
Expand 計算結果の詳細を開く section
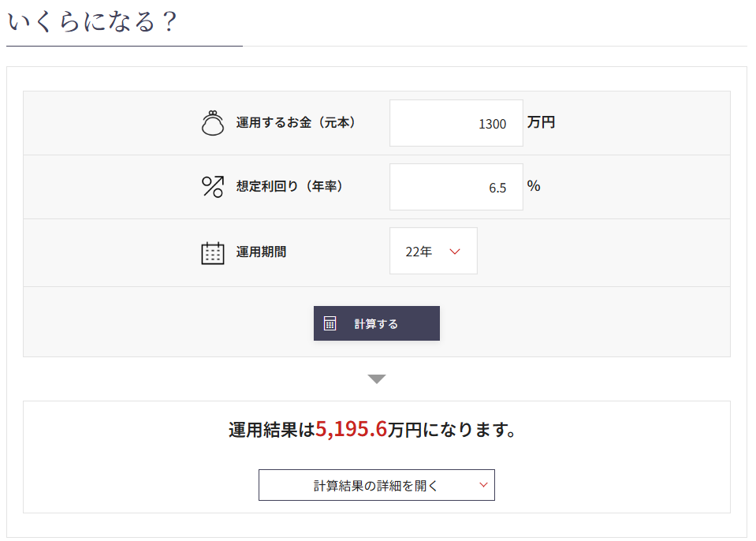[x=376, y=485]
